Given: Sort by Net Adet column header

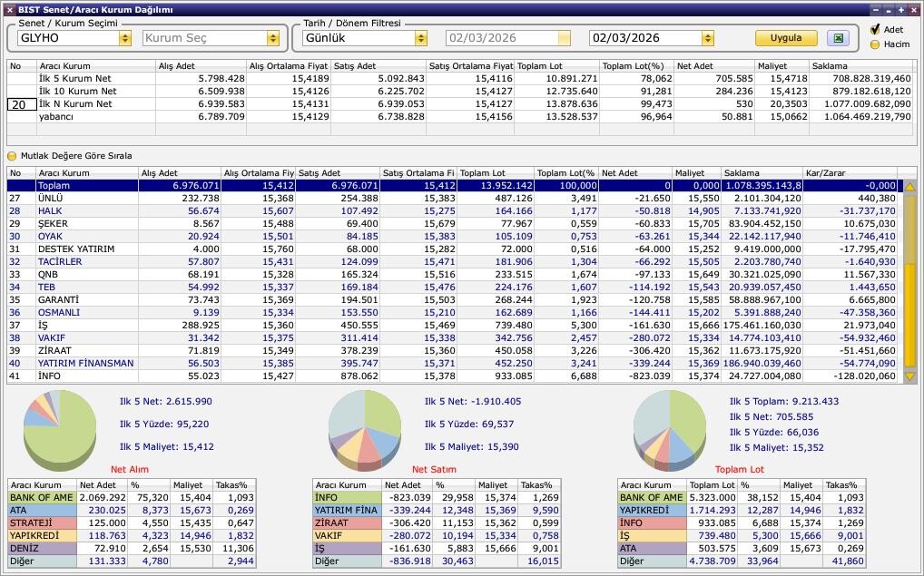Looking at the screenshot, I should 634,172.
